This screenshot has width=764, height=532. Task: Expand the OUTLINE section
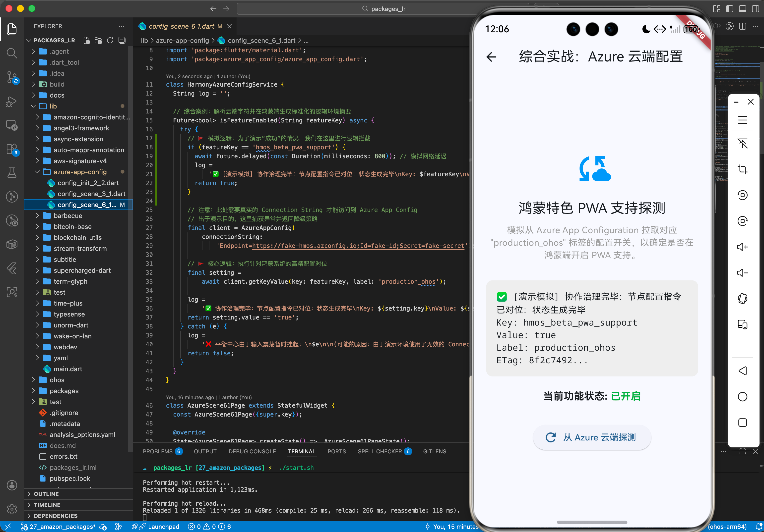click(46, 494)
